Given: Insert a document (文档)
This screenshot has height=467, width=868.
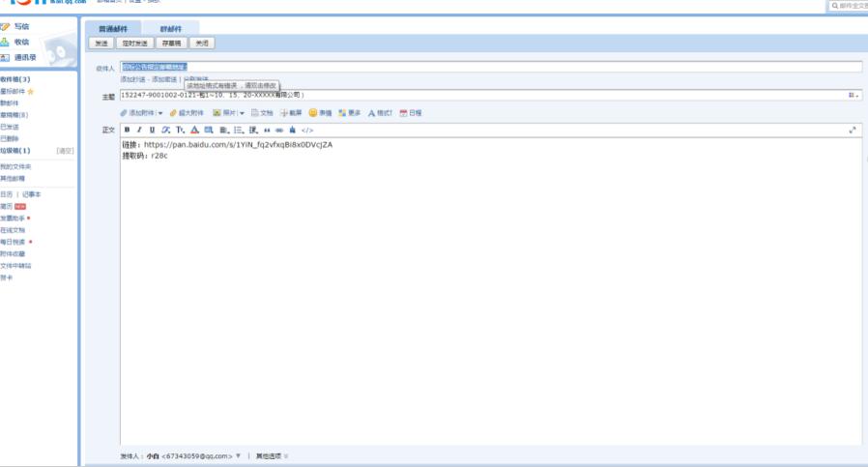Looking at the screenshot, I should point(262,113).
